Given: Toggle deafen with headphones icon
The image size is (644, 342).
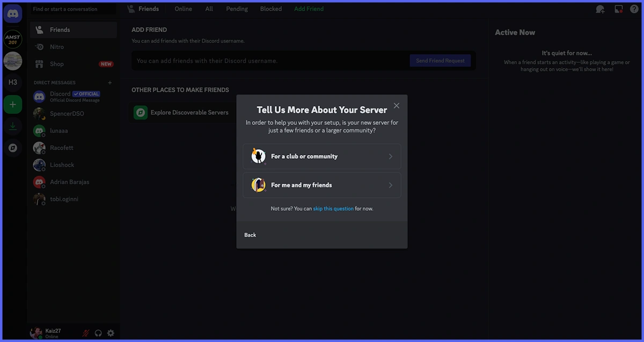Looking at the screenshot, I should pyautogui.click(x=98, y=333).
